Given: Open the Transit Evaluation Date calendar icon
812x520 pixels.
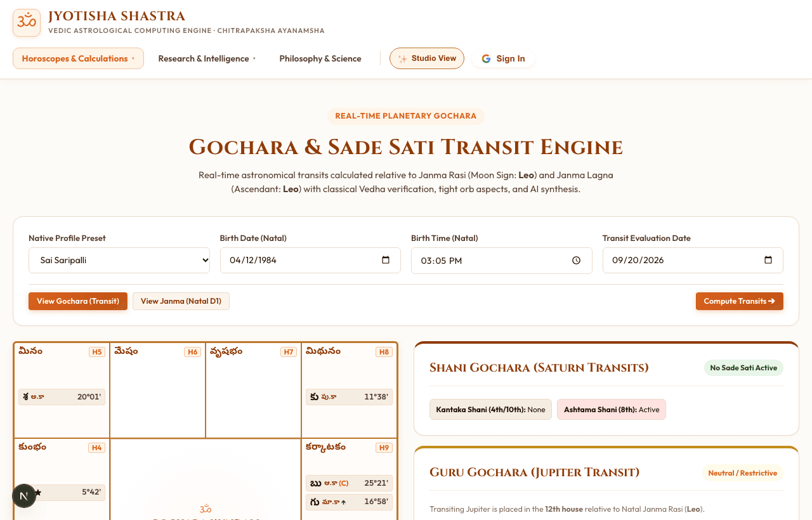Looking at the screenshot, I should click(x=768, y=260).
